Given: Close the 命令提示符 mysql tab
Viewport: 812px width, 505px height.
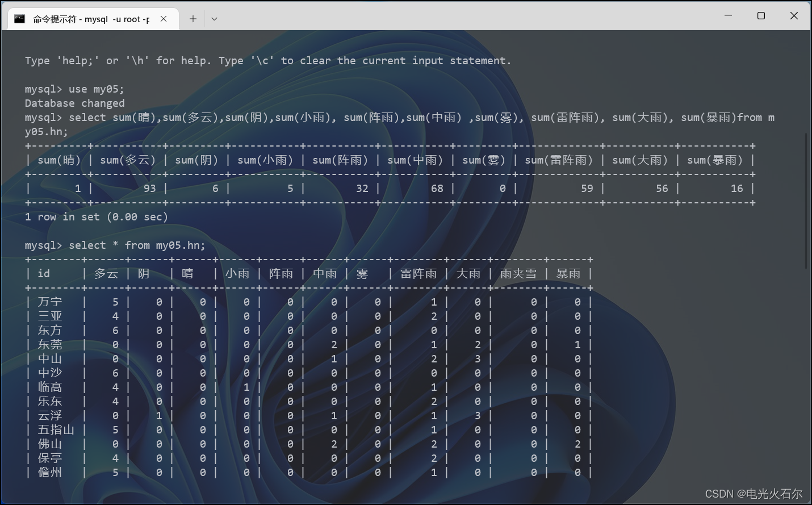Looking at the screenshot, I should pyautogui.click(x=164, y=18).
